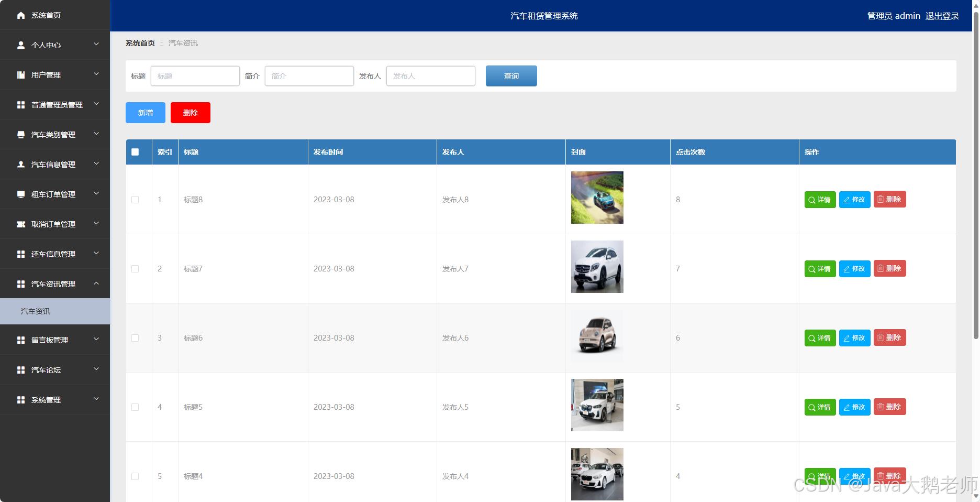Click the home icon beside 系统首页
980x502 pixels.
[x=21, y=15]
